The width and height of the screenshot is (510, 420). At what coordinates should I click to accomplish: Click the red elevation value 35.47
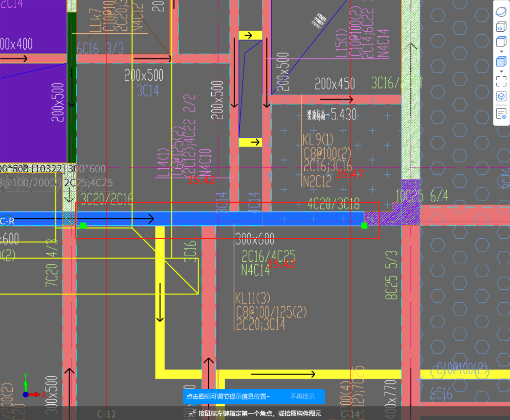349,174
